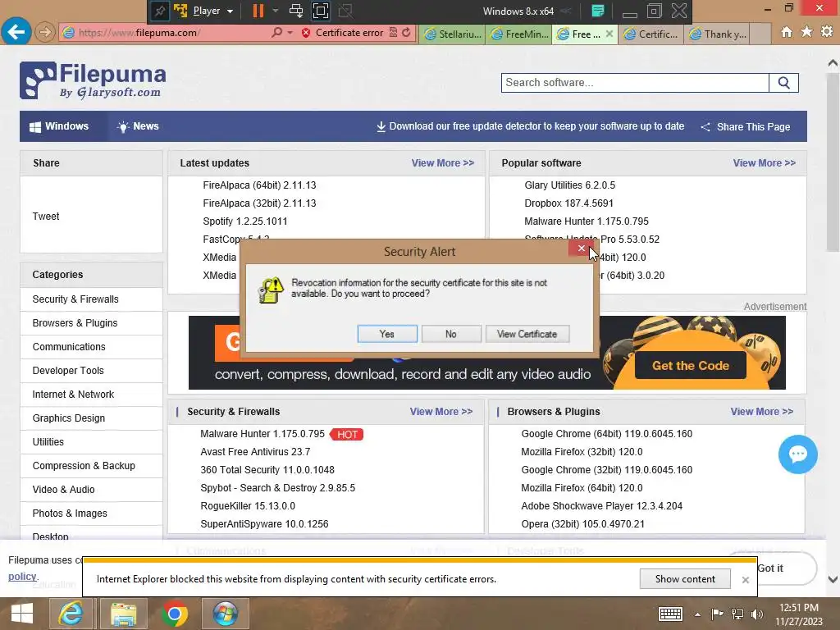Click Avast Free Antivirus 23.7 entry
Image resolution: width=840 pixels, height=630 pixels.
click(255, 452)
